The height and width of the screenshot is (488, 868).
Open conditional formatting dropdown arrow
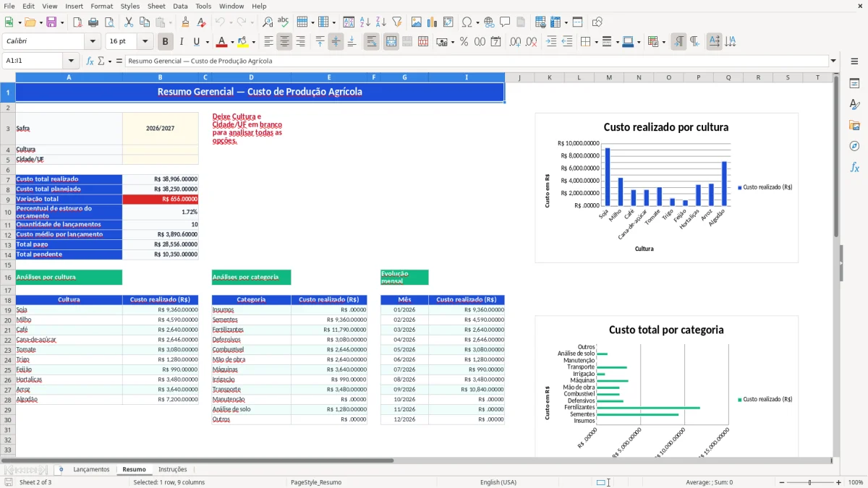pos(663,42)
